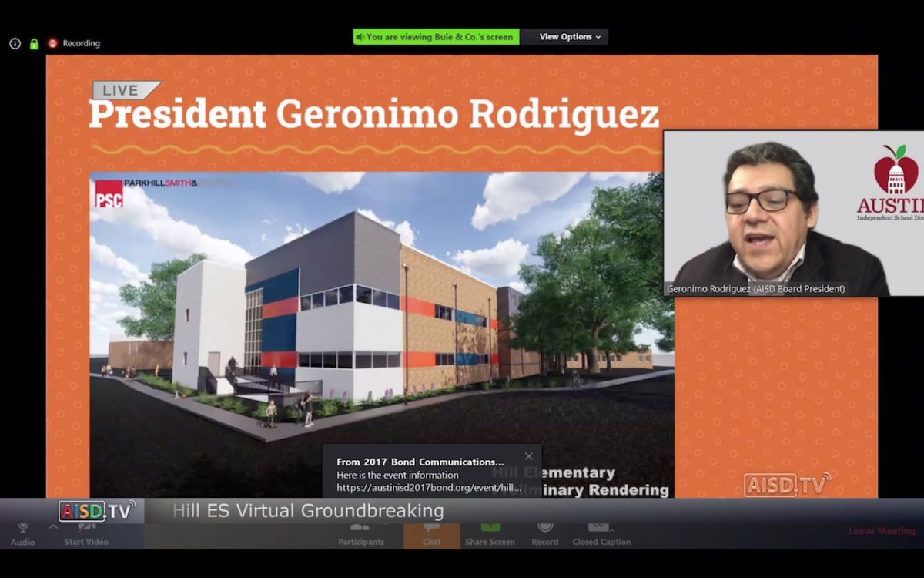Expand audio settings arrow beside Audio
This screenshot has width=924, height=578.
coord(53,526)
